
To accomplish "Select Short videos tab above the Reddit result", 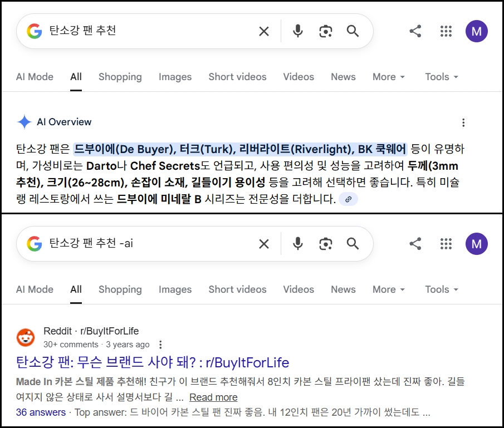I will pos(237,289).
